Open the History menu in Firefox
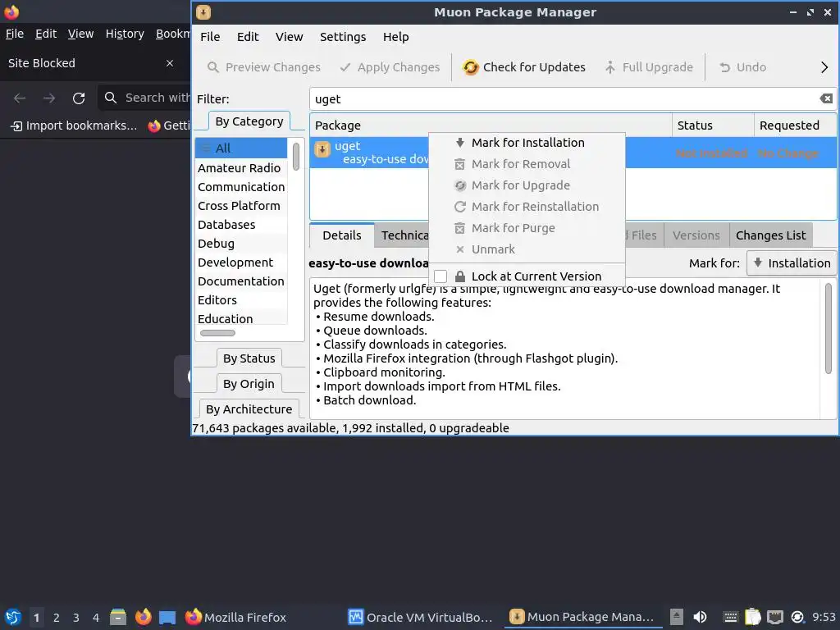 click(125, 34)
